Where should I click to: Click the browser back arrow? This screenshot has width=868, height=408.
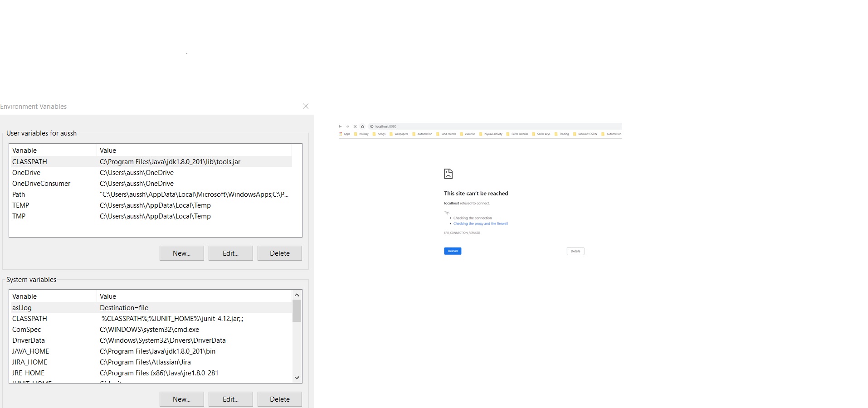340,126
